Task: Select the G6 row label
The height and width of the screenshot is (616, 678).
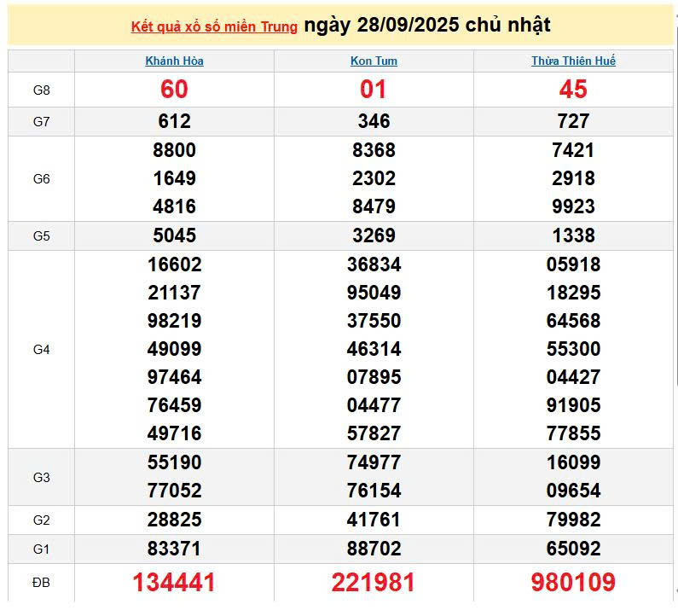Action: pos(42,178)
